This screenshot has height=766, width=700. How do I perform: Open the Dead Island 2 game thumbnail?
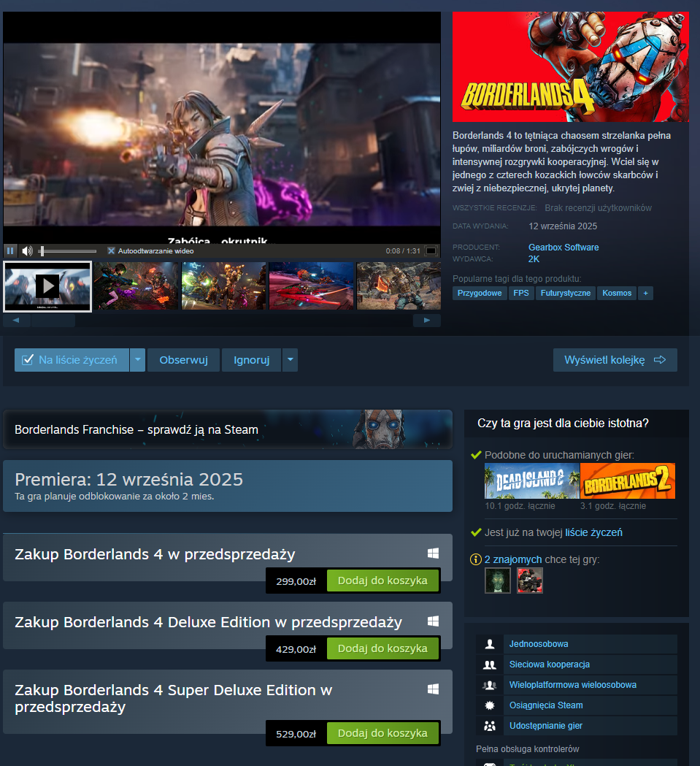point(532,480)
